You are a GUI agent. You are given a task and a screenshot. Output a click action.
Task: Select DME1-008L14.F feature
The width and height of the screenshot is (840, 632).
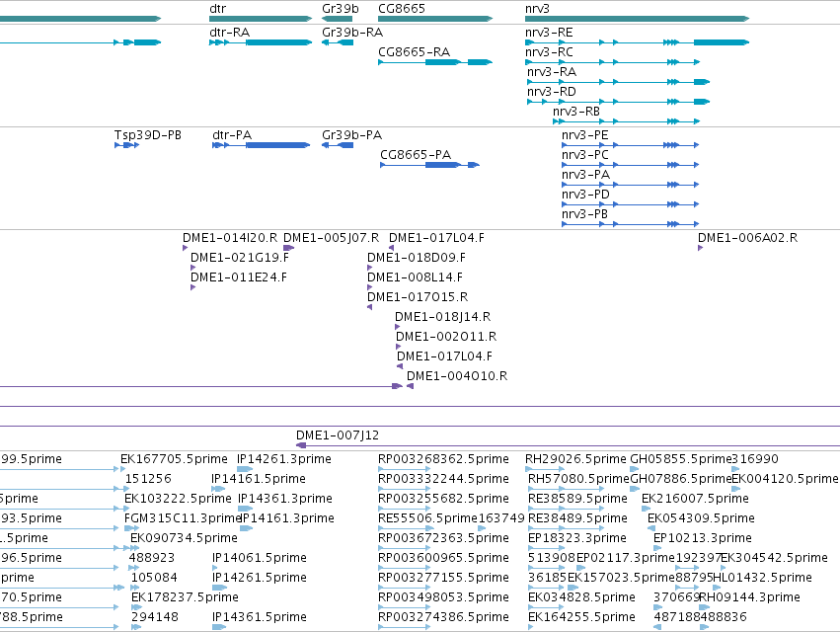(415, 277)
